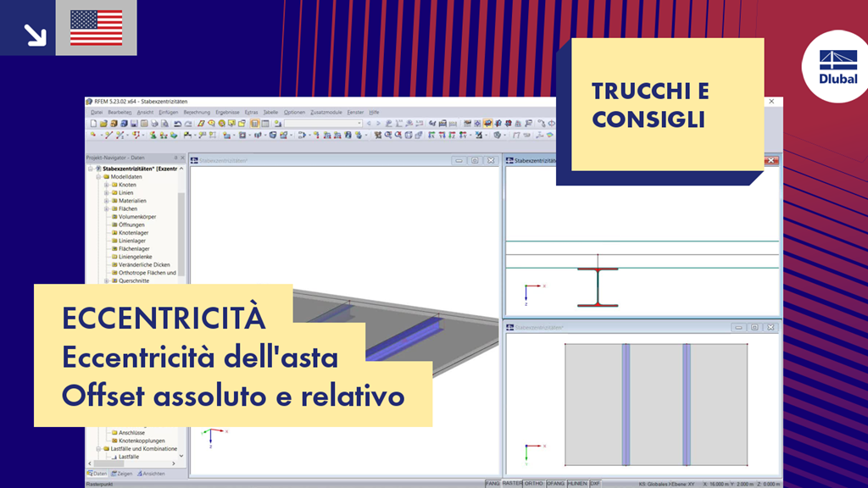This screenshot has width=868, height=488.
Task: Switch to the Daten navigator tab
Action: point(97,474)
